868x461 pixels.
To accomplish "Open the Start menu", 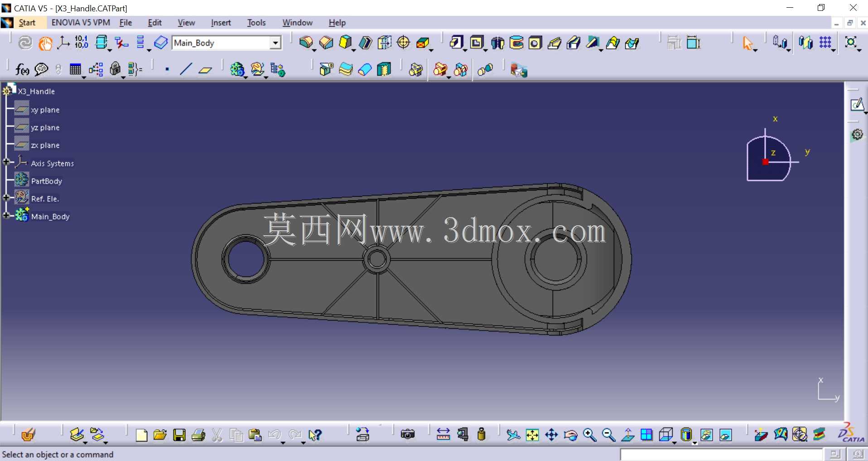I will [x=27, y=23].
